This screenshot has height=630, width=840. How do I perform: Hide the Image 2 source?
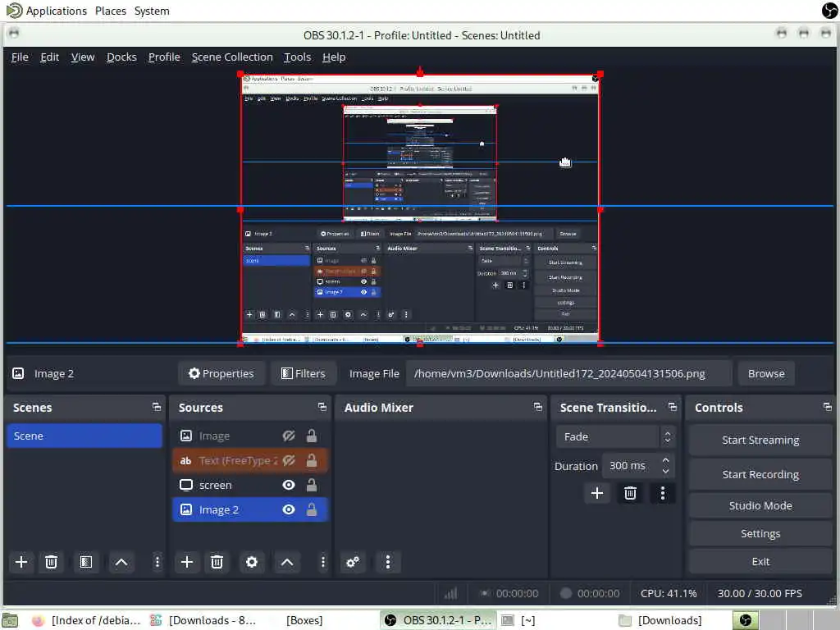coord(289,509)
